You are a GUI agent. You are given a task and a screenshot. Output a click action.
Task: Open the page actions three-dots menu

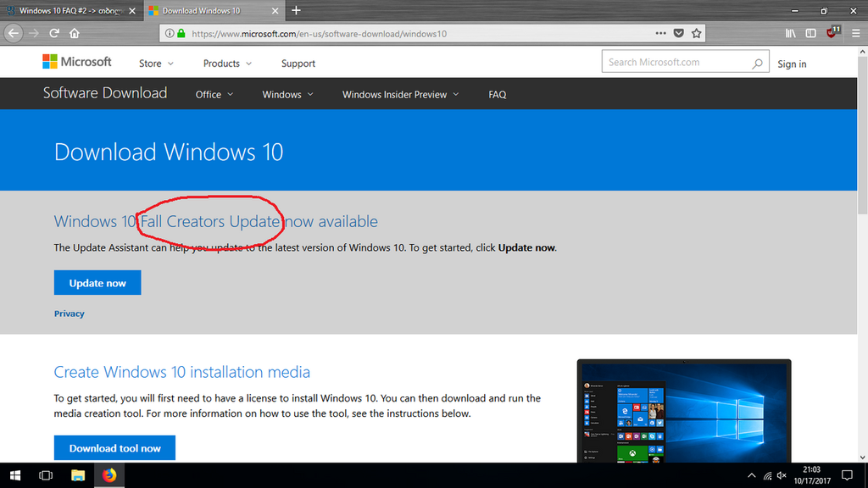[x=660, y=33]
